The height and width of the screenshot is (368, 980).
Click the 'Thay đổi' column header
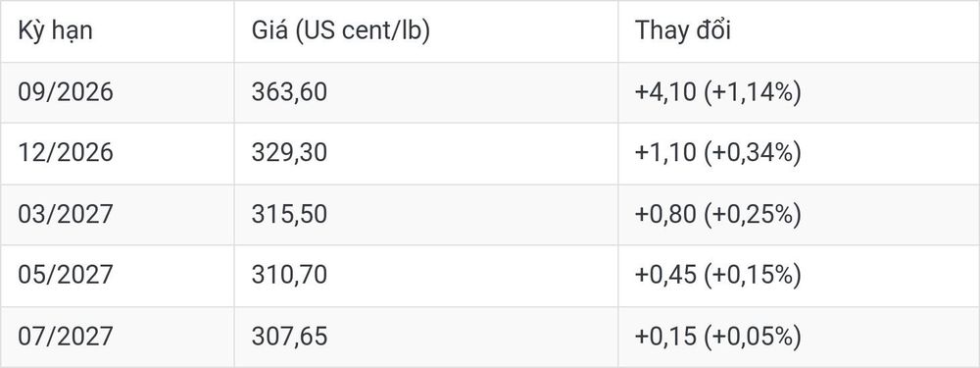pos(682,30)
